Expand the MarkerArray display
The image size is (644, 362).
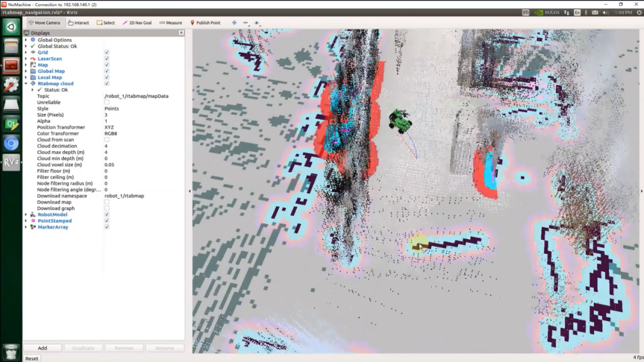[x=26, y=227]
